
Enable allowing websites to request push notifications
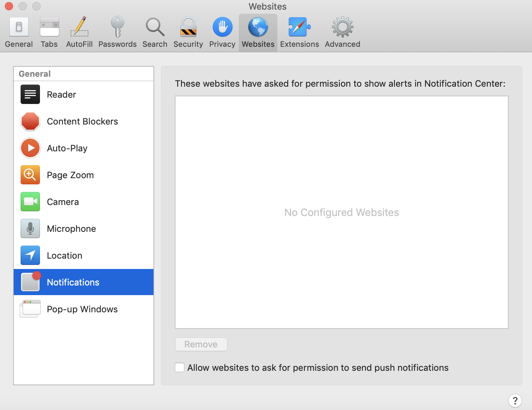pos(180,367)
